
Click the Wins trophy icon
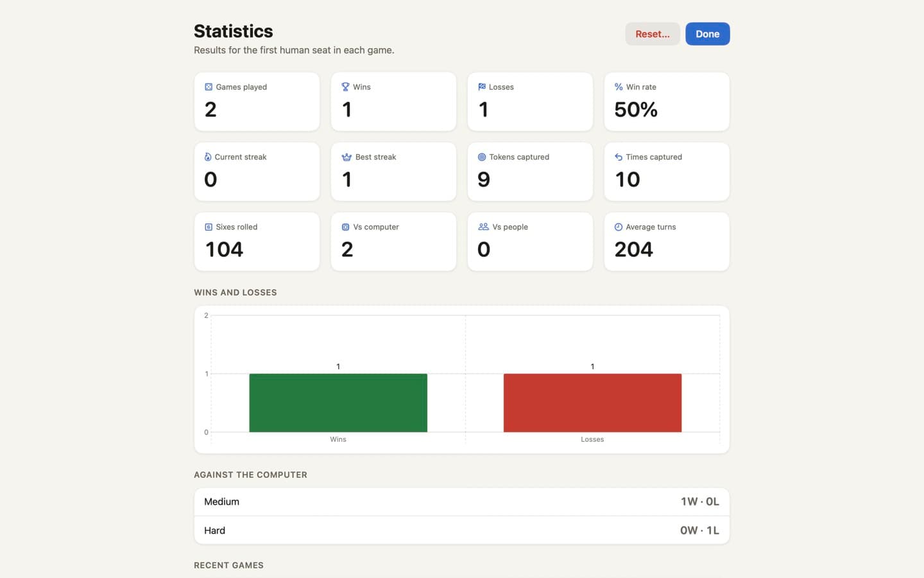[x=345, y=87]
